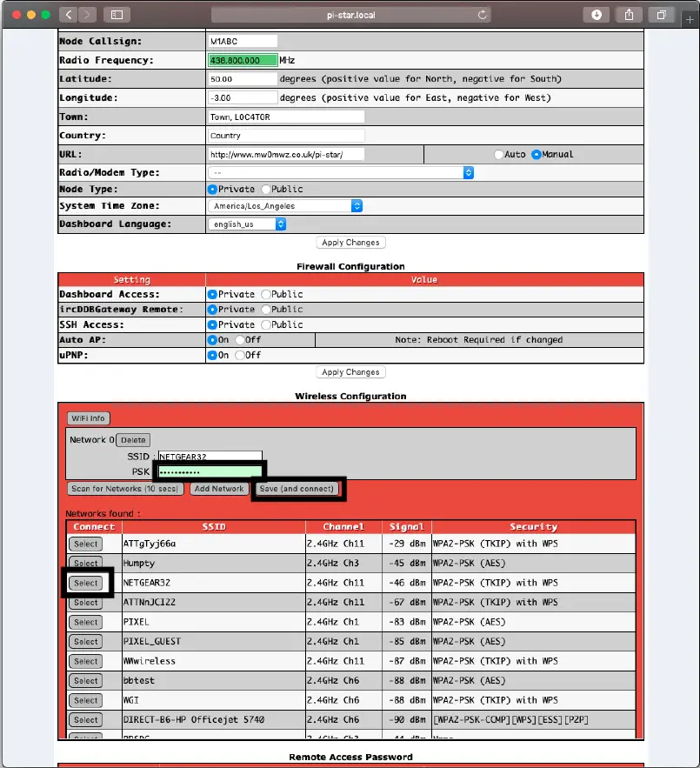Screen dimensions: 700x768
Task: Click the Node Callsign field M1ABC
Action: (x=243, y=41)
